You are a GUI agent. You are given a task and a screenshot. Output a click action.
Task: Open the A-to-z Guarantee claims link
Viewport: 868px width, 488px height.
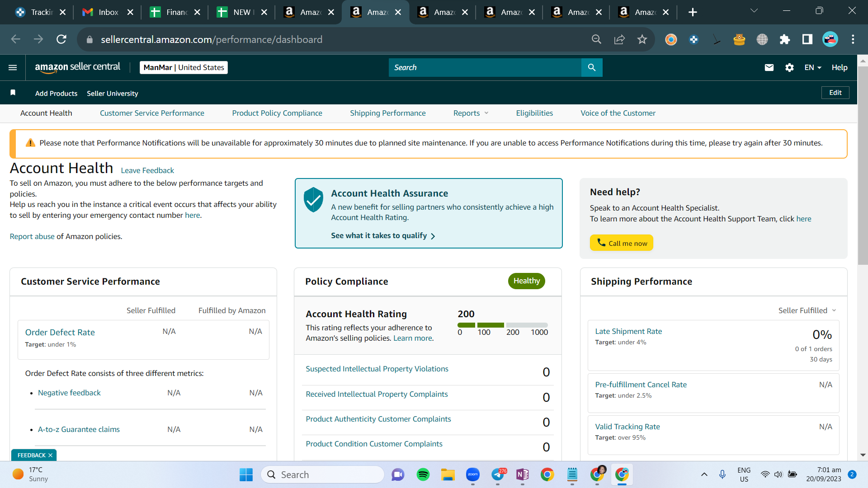79,429
